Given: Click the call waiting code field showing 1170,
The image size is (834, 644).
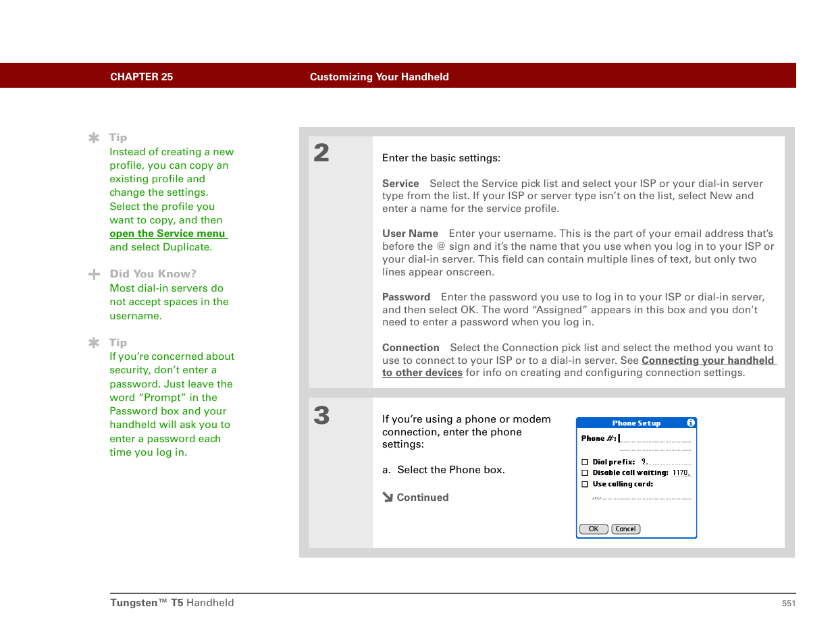Looking at the screenshot, I should click(x=681, y=473).
